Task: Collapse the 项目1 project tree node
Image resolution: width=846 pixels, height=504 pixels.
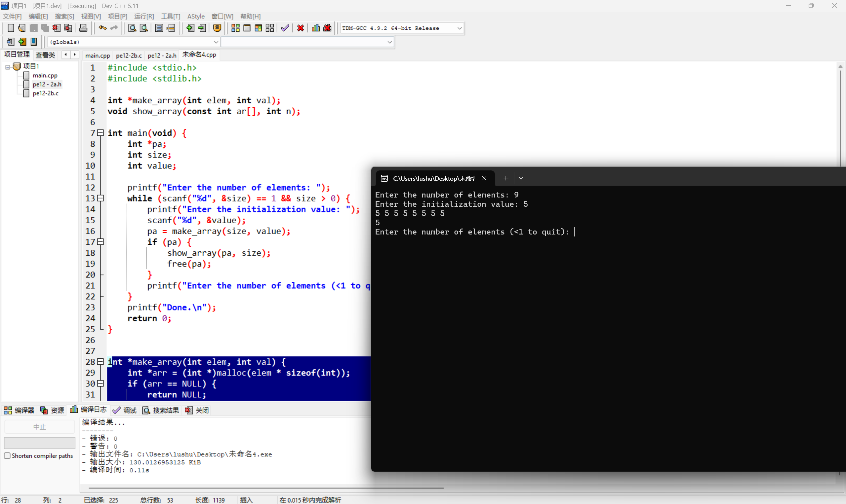Action: tap(8, 67)
